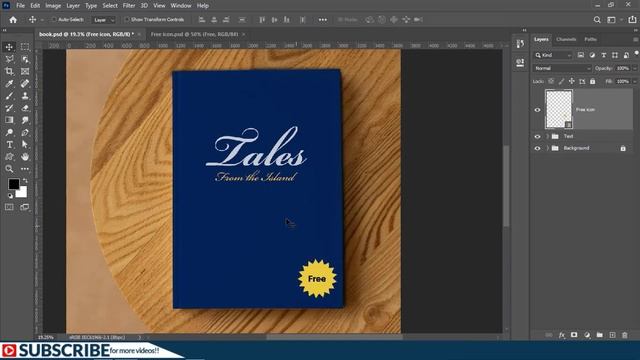The width and height of the screenshot is (640, 360).
Task: Create new adjustment layer
Action: [x=587, y=335]
